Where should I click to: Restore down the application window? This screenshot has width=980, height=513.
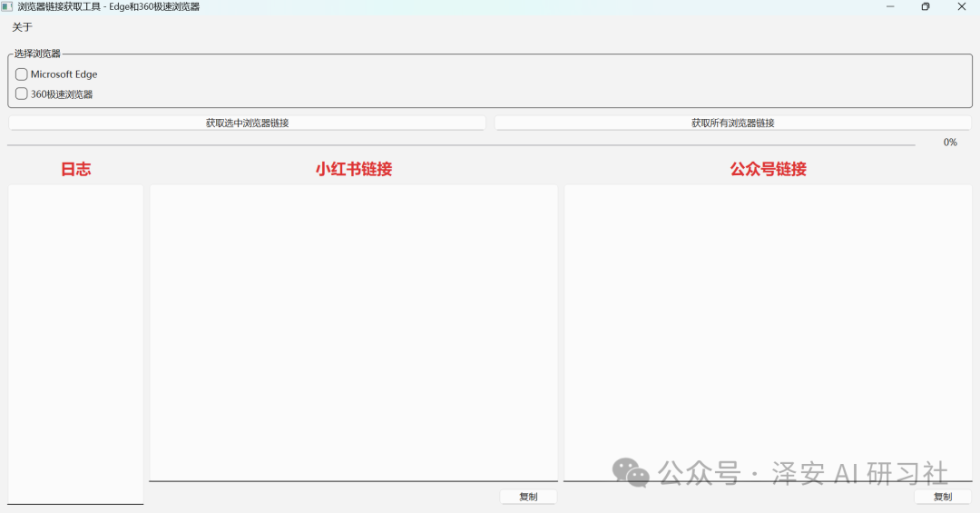(926, 7)
